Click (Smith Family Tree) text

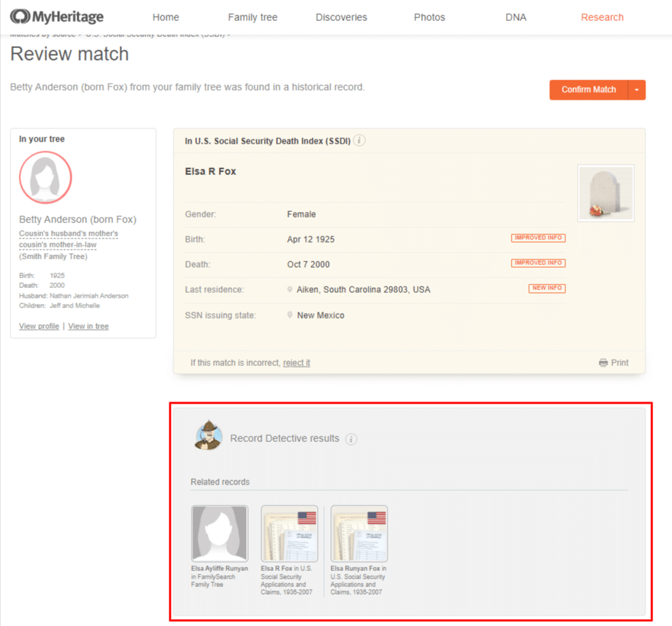[x=53, y=257]
